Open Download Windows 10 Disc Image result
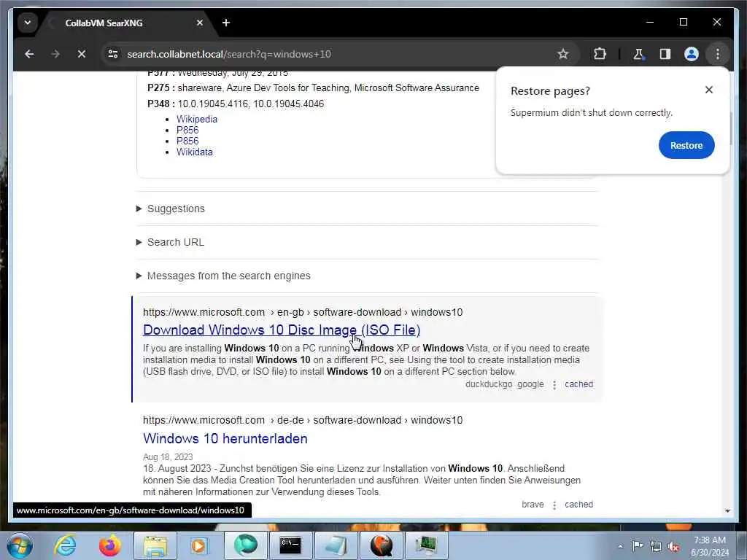The image size is (747, 560). (282, 330)
